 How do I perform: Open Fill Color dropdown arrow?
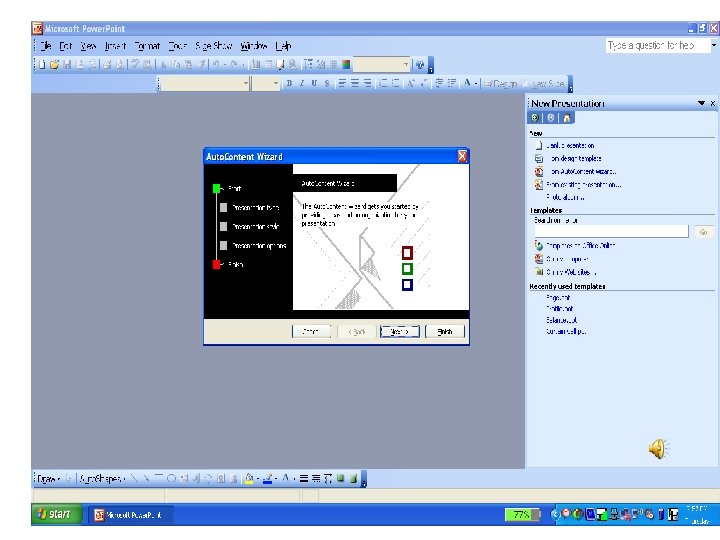pyautogui.click(x=258, y=479)
